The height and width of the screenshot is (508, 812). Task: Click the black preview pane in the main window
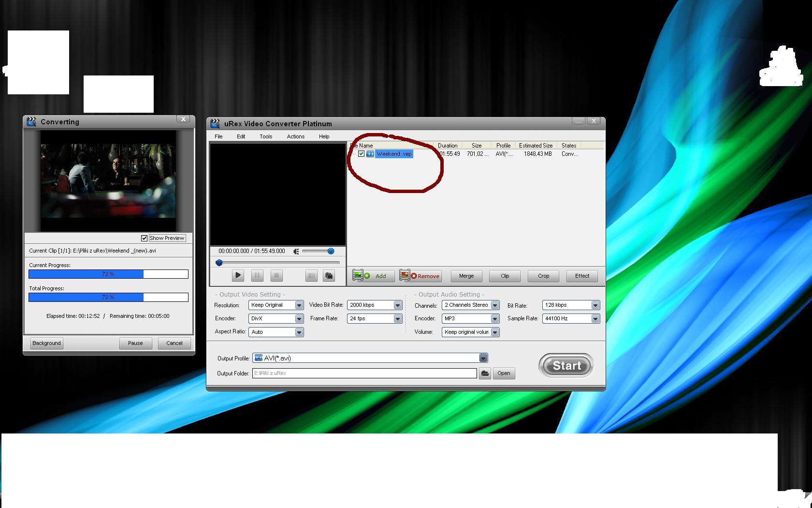coord(277,194)
